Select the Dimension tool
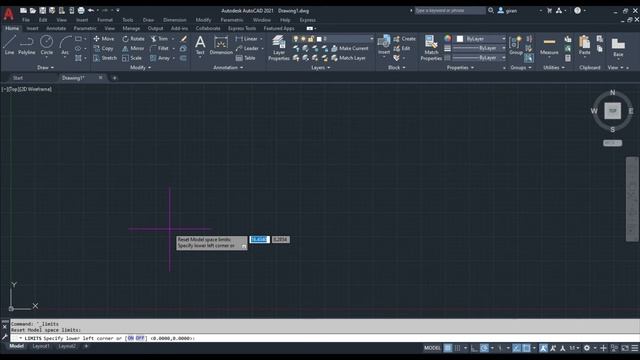640x360 pixels. coord(221,45)
